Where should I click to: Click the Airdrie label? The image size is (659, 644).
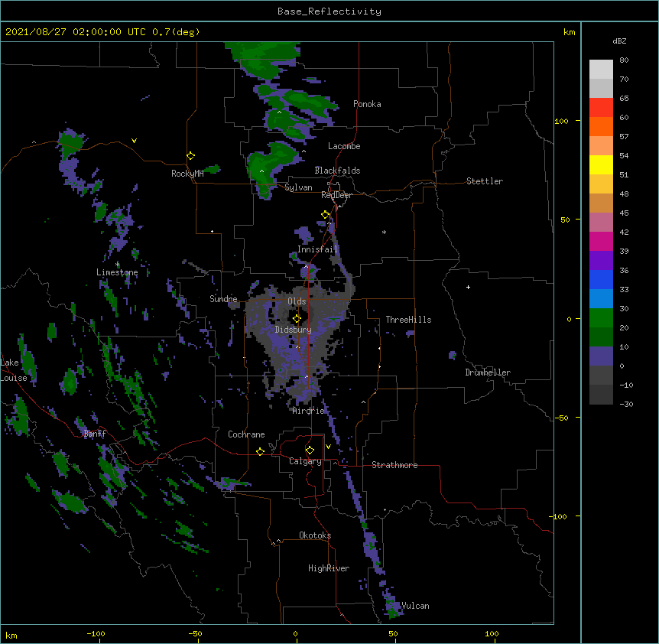click(309, 411)
